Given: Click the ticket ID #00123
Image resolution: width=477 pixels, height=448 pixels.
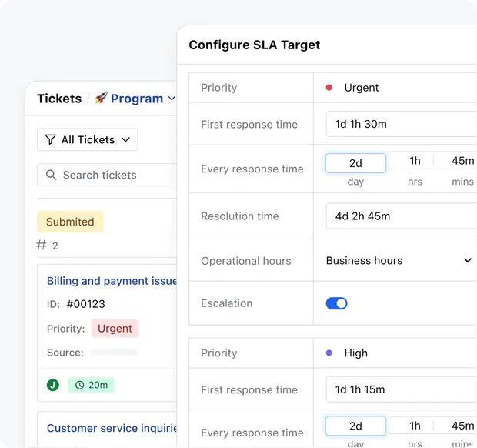Looking at the screenshot, I should pos(86,304).
